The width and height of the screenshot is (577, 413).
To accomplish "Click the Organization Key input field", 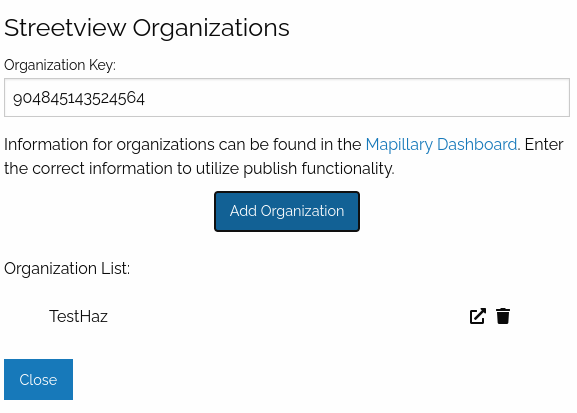I will coord(287,98).
